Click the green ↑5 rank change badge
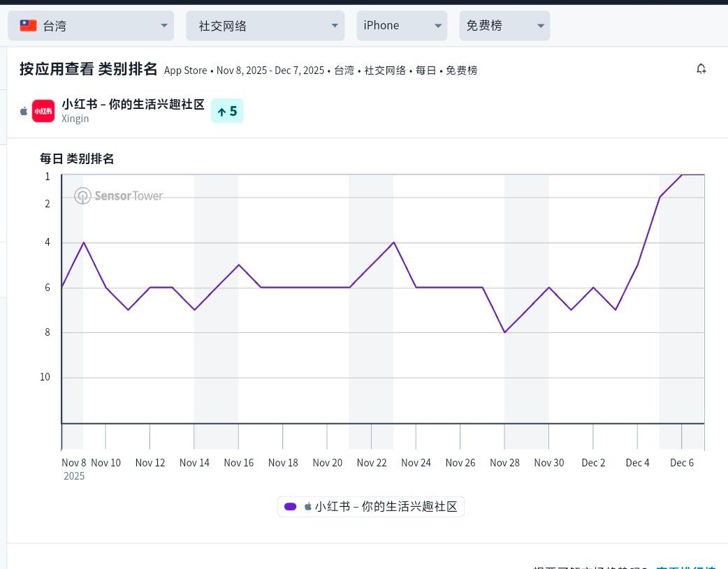 coord(227,110)
